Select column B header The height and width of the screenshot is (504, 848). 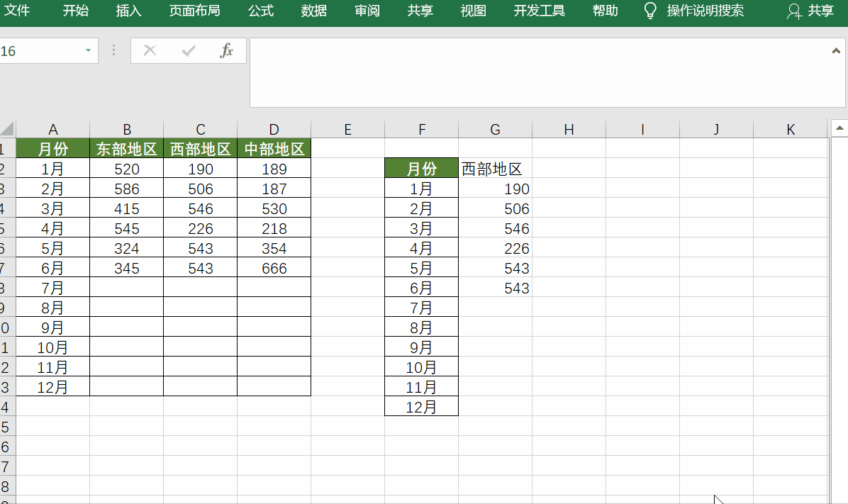click(x=126, y=129)
